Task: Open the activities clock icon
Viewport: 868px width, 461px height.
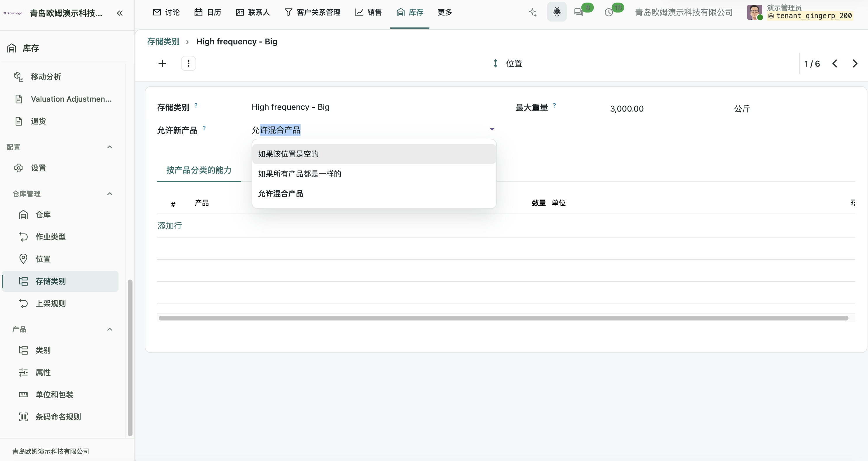Action: click(x=609, y=13)
